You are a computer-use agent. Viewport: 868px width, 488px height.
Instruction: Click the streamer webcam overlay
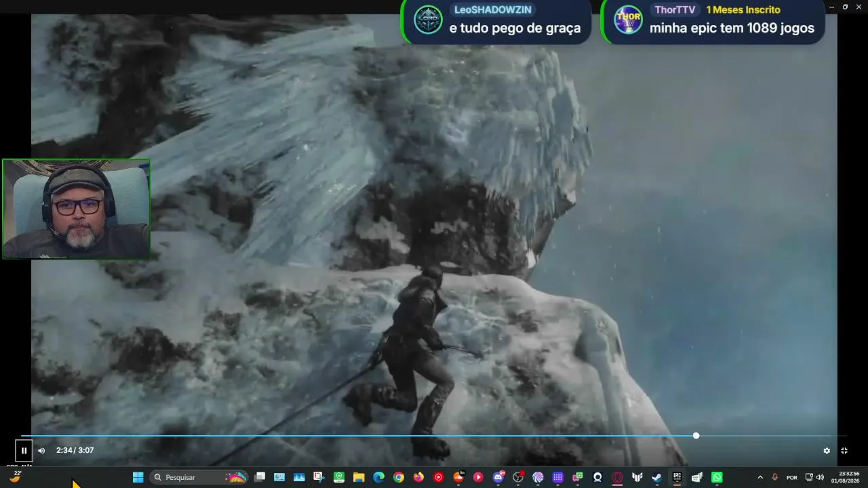tap(76, 209)
